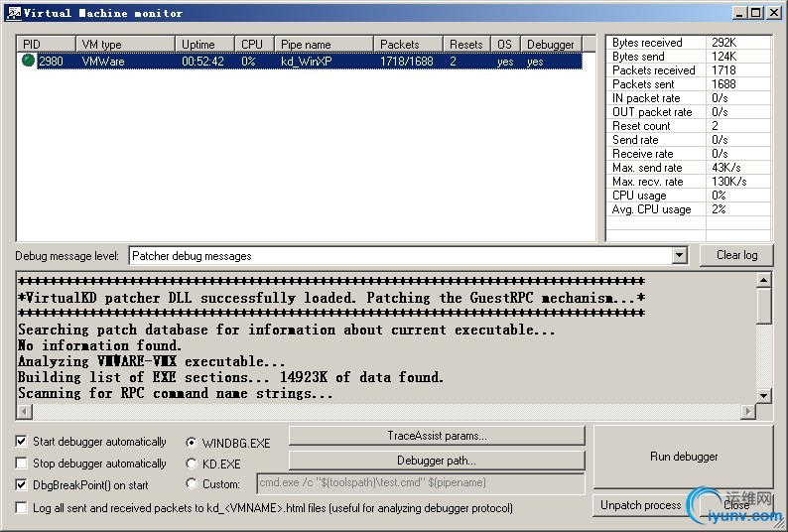The height and width of the screenshot is (532, 788).
Task: Select the WINDBG.EXE radio option
Action: [x=191, y=443]
